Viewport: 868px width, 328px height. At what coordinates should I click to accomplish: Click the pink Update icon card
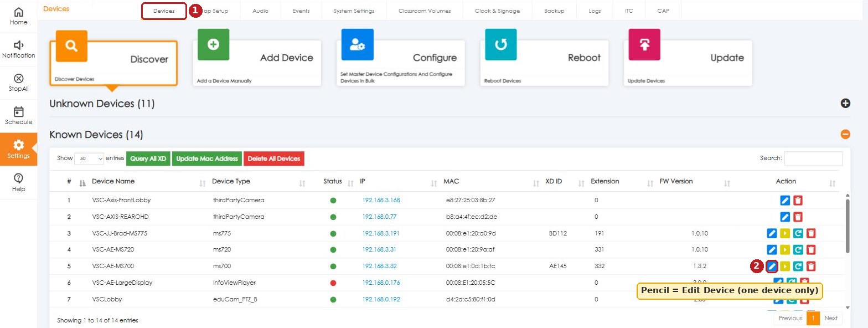[x=644, y=45]
